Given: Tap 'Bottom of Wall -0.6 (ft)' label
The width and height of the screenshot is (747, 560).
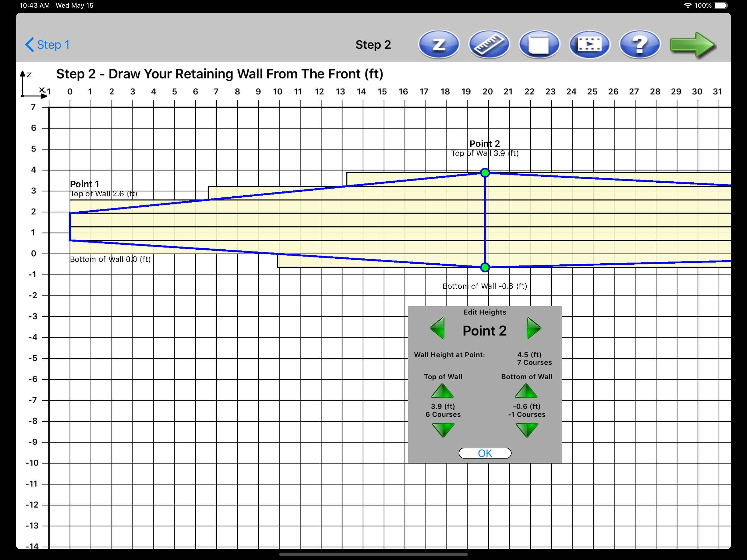Looking at the screenshot, I should (x=485, y=286).
